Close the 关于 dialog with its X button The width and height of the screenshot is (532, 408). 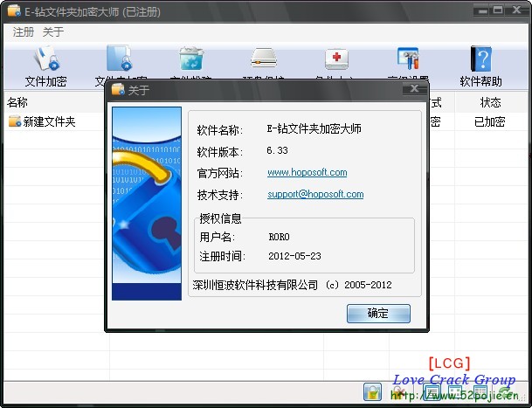pos(415,89)
